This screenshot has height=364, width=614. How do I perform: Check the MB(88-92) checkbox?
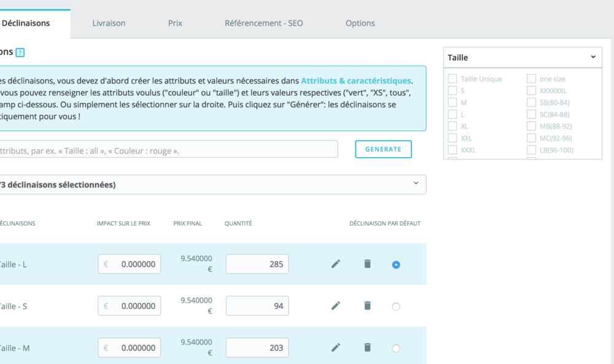[x=531, y=126]
